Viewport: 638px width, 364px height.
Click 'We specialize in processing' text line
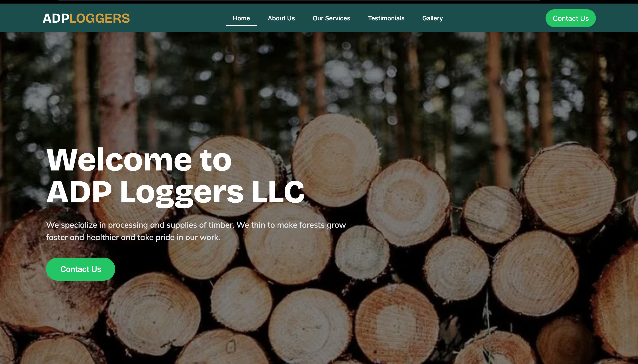point(196,225)
